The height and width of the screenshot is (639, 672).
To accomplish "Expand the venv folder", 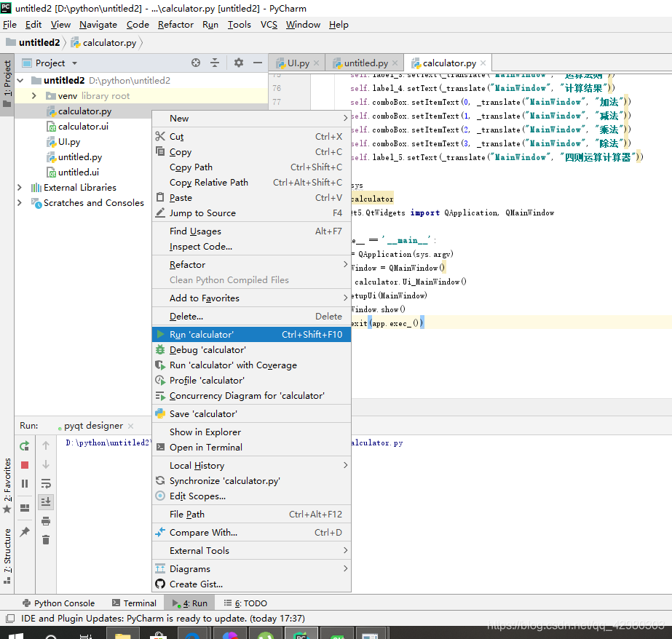I will (x=34, y=95).
